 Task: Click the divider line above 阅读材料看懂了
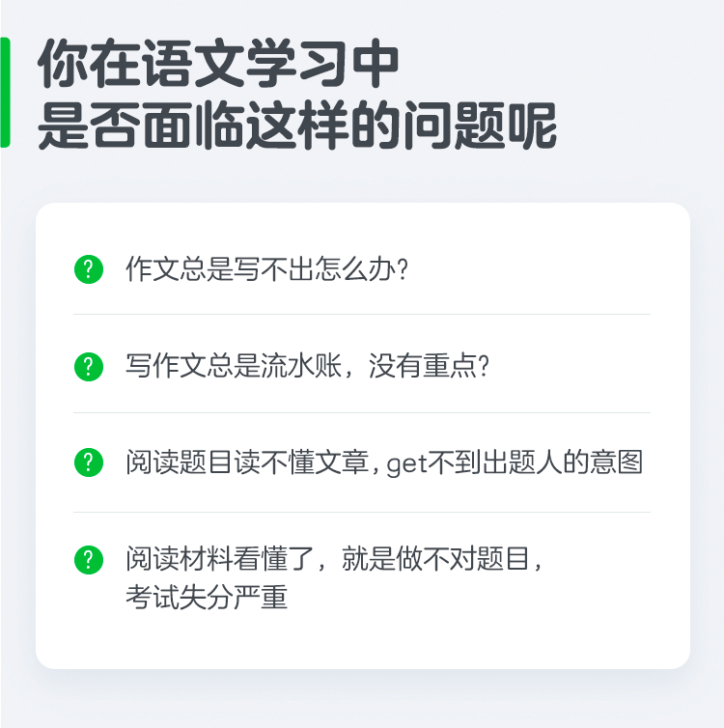(362, 512)
